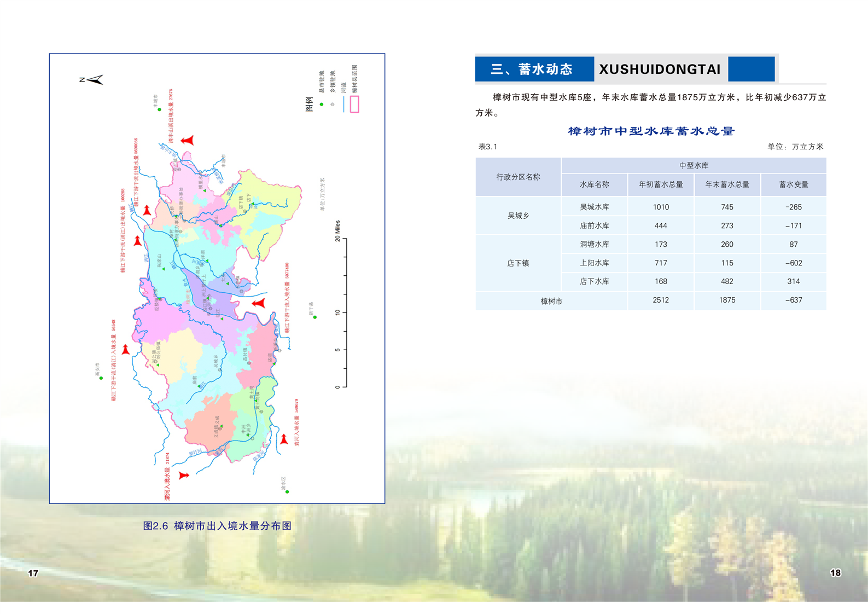
Task: Click the pink 樟树县范围 legend rectangle
Action: point(354,104)
